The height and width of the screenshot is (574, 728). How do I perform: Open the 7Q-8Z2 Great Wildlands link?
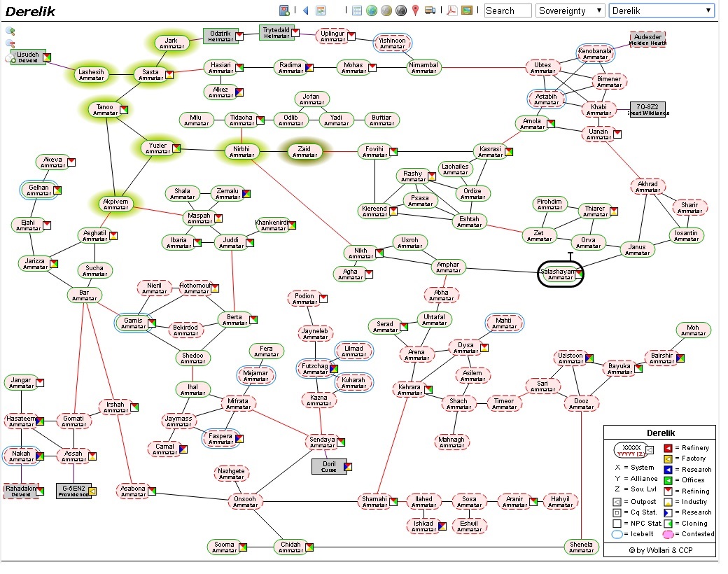[647, 109]
